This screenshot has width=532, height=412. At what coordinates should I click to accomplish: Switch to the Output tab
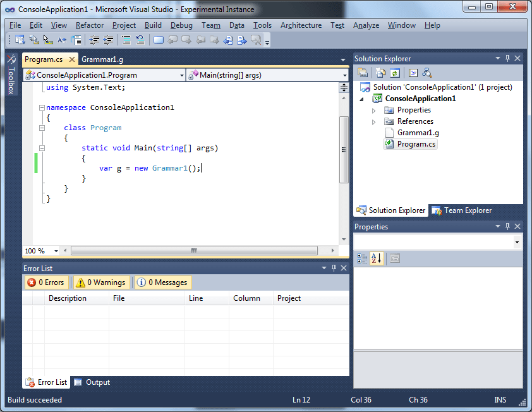click(x=92, y=382)
